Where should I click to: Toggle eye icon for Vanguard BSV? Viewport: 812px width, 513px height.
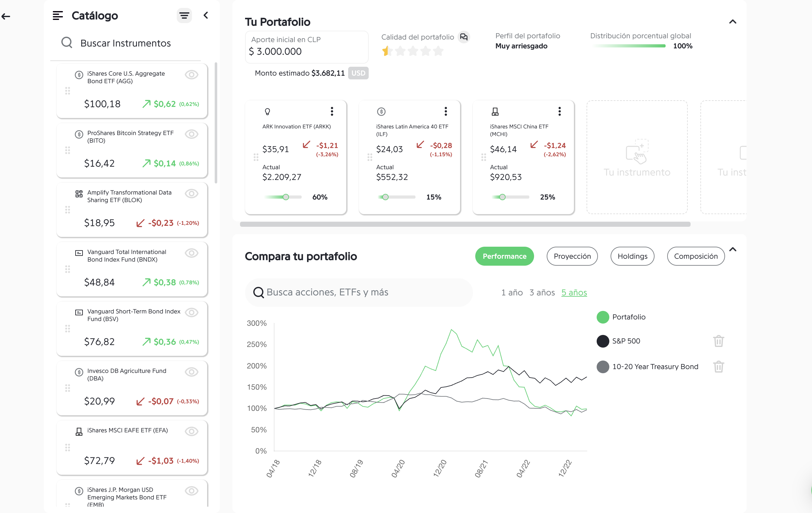click(x=192, y=312)
